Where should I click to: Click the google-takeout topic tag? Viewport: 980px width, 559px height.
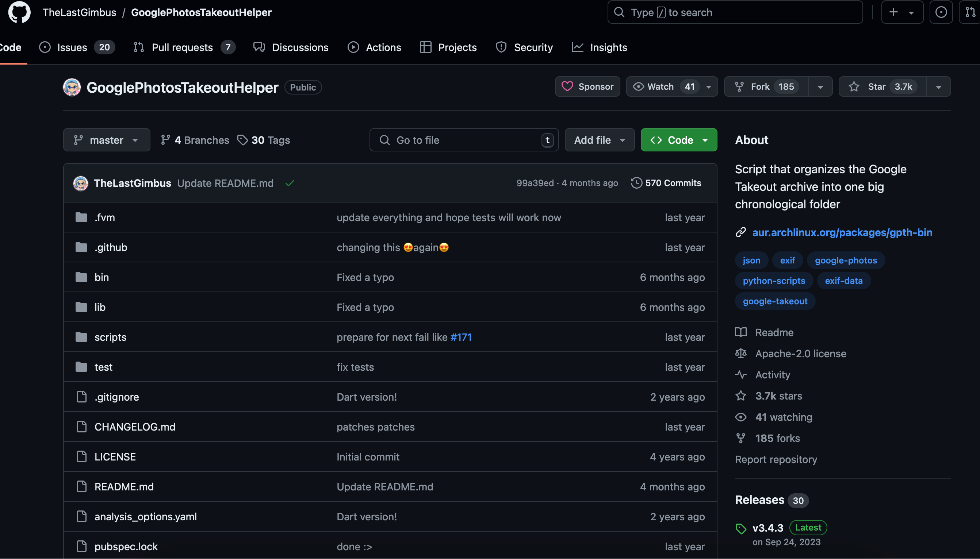tap(775, 301)
